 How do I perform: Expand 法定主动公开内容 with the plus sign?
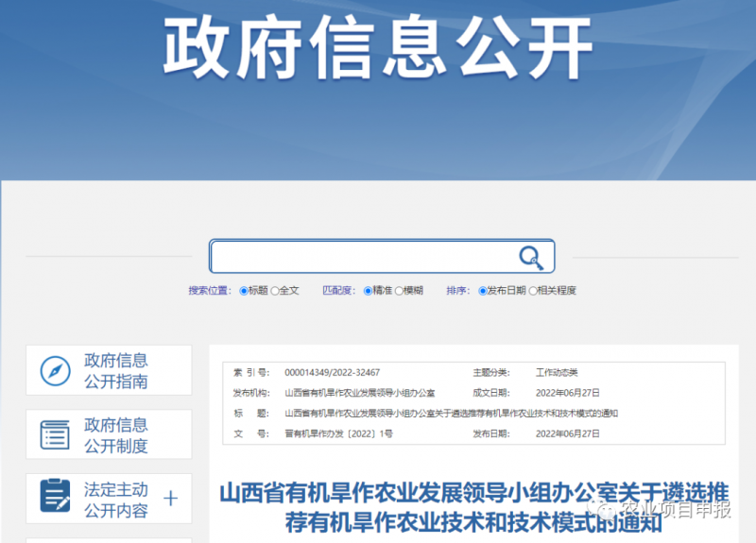point(171,499)
